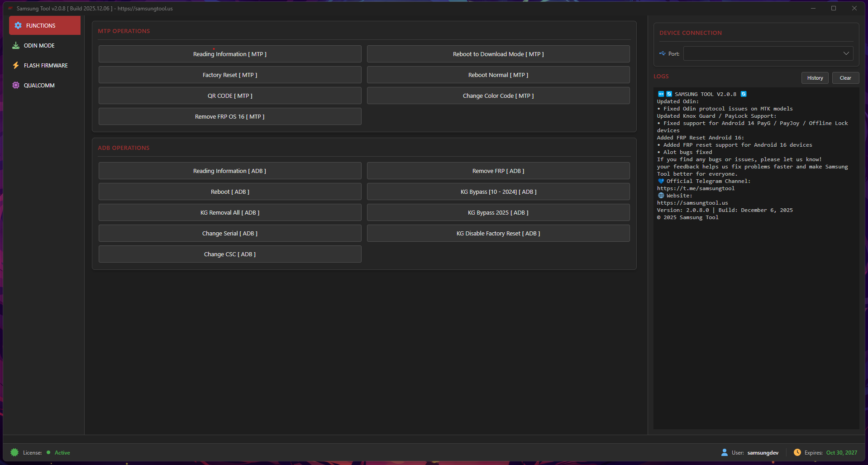Enable KG Bypass 2025 [ ADB ] operation
Image resolution: width=868 pixels, height=465 pixels.
(498, 212)
